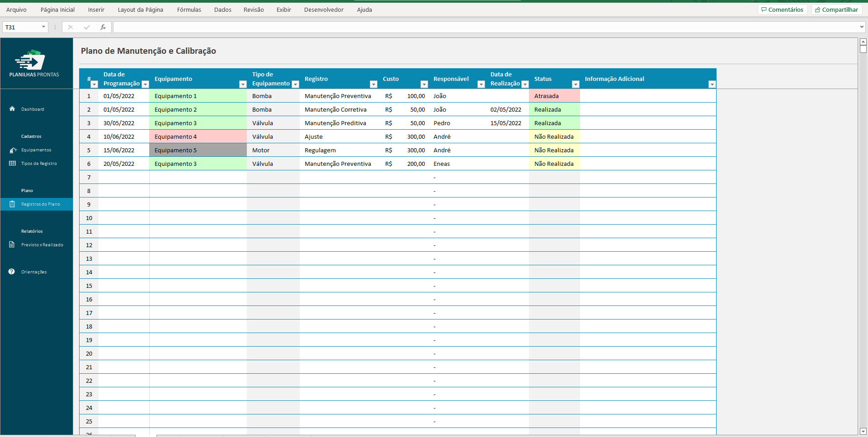Open the Fórmulas ribbon tab

pos(189,9)
